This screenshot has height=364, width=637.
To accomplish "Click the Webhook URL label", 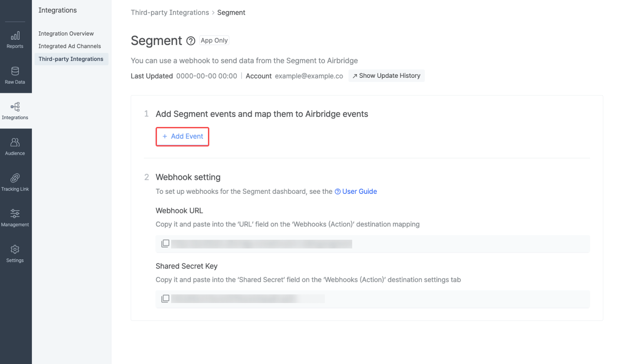I will pyautogui.click(x=179, y=211).
